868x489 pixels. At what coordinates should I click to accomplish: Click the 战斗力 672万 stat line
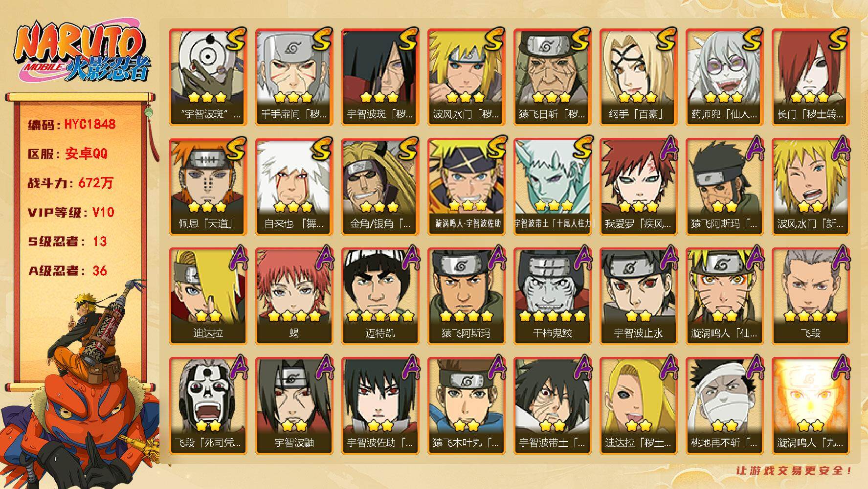point(70,183)
